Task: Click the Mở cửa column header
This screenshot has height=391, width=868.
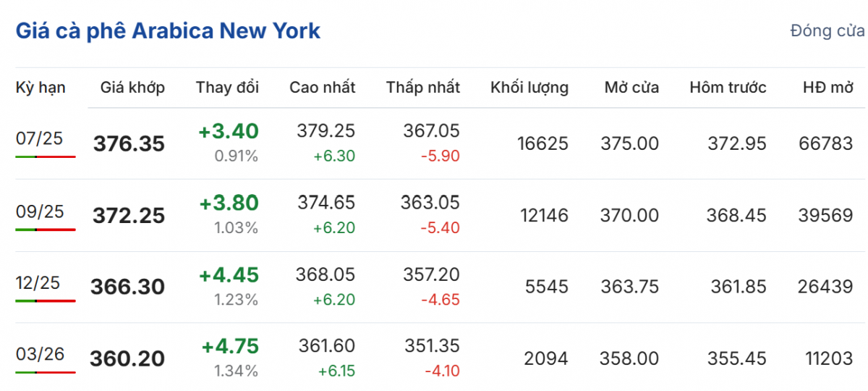Action: tap(632, 88)
